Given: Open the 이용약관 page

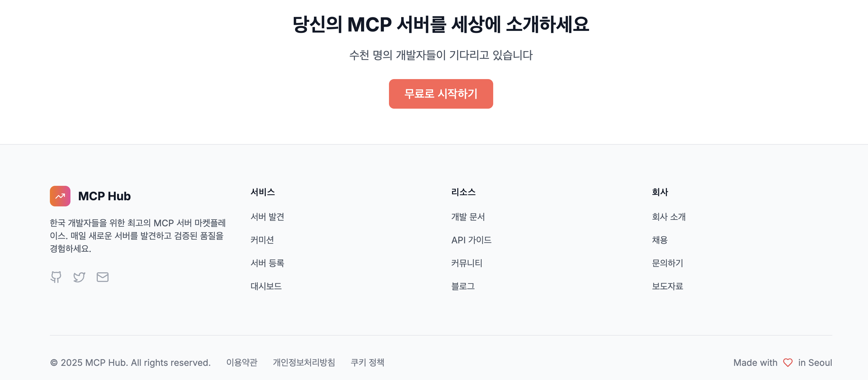Looking at the screenshot, I should [x=242, y=363].
